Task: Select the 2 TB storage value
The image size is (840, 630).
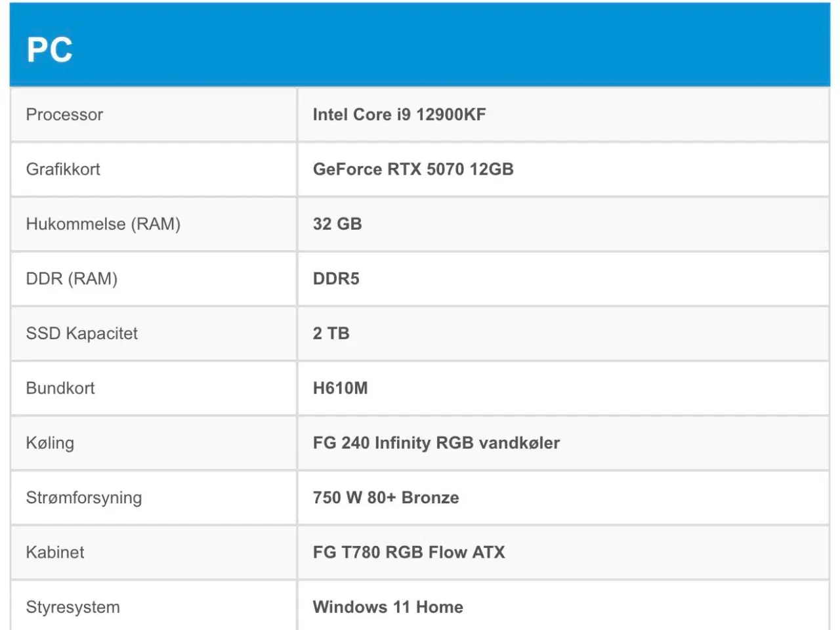Action: pos(331,333)
